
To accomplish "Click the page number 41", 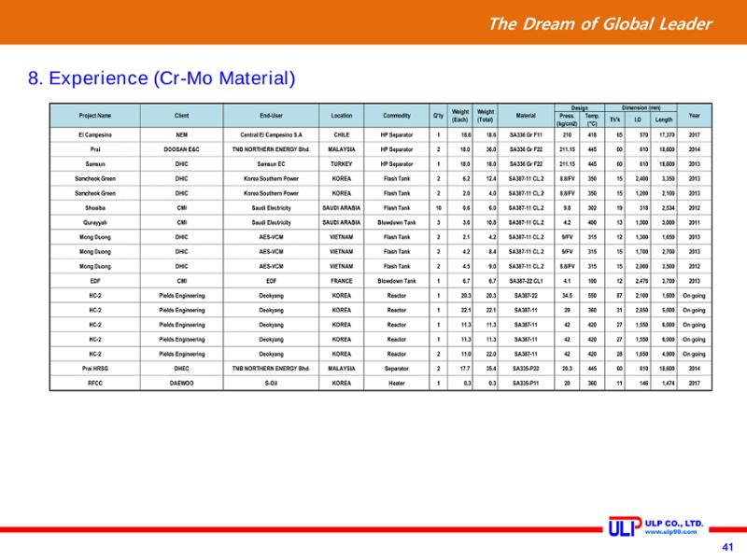I will (x=727, y=547).
